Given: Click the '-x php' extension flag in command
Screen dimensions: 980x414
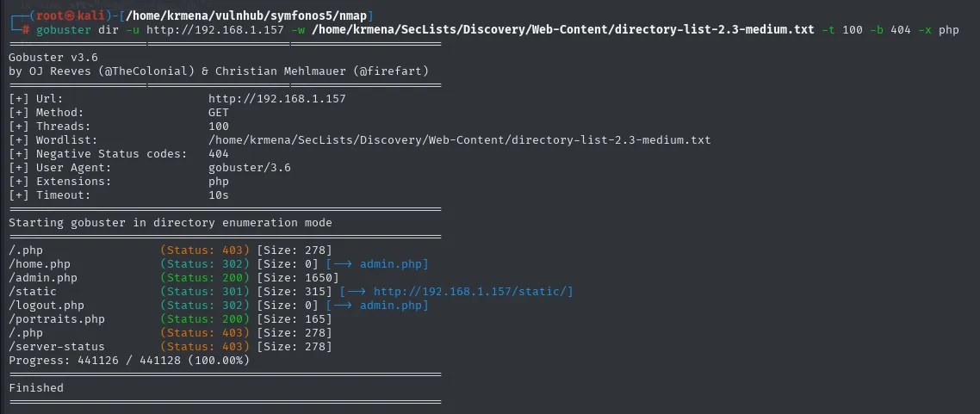Looking at the screenshot, I should coord(938,30).
